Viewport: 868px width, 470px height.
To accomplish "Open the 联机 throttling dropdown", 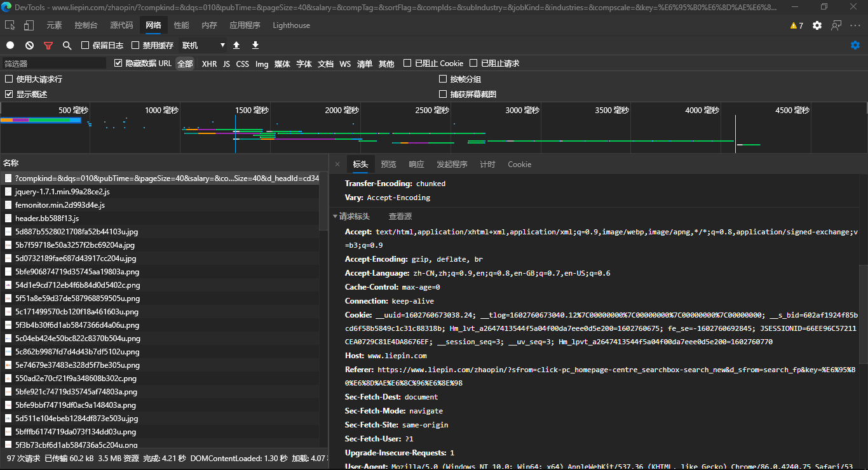I will [x=203, y=45].
